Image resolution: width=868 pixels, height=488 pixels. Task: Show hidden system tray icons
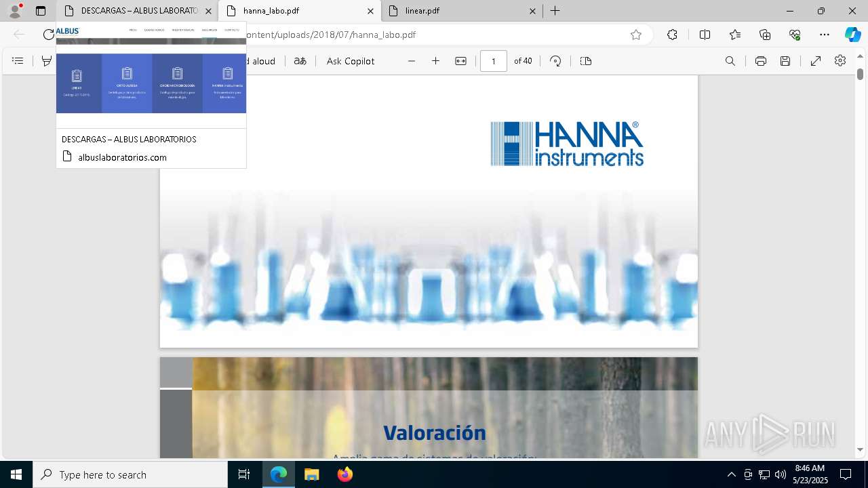click(x=731, y=474)
